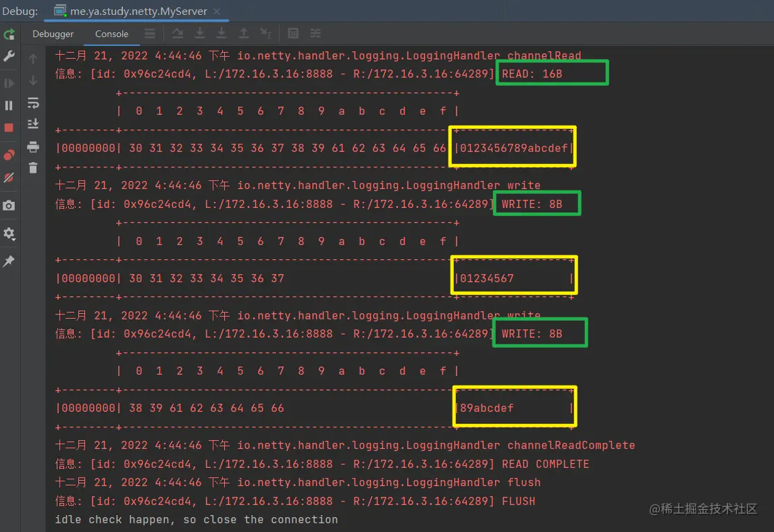Click the 01234567 decoded text

pos(487,278)
